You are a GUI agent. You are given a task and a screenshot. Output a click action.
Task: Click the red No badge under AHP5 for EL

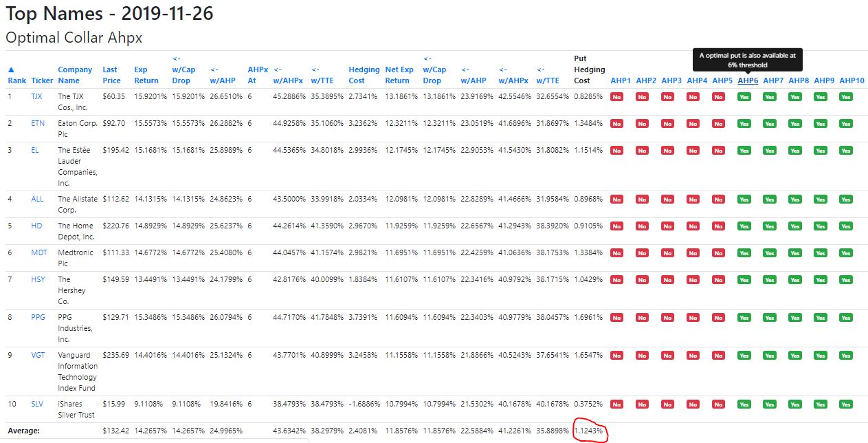(x=718, y=151)
